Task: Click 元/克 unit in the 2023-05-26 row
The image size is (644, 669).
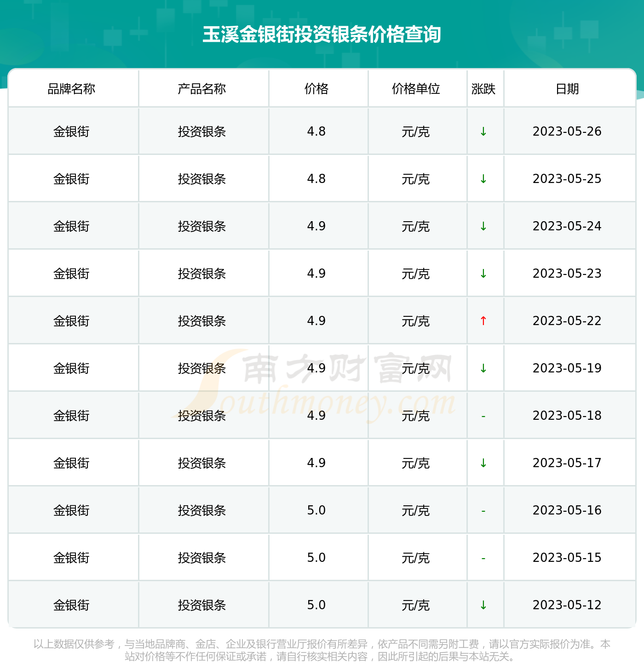Action: (x=416, y=132)
